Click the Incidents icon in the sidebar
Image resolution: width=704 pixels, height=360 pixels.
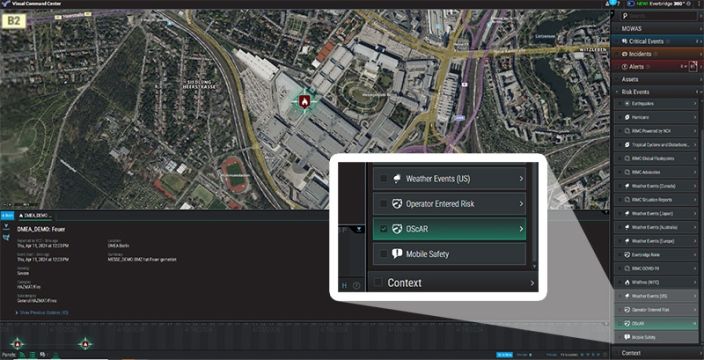pyautogui.click(x=625, y=54)
